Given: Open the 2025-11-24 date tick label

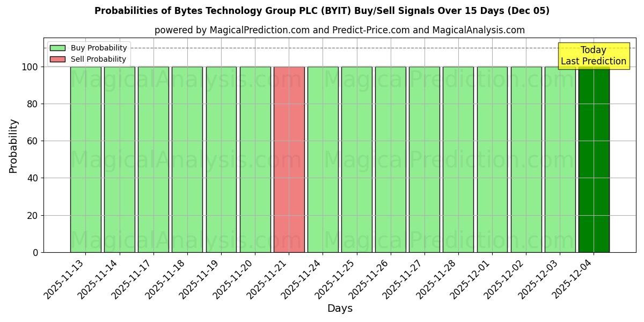Looking at the screenshot, I should tap(301, 276).
